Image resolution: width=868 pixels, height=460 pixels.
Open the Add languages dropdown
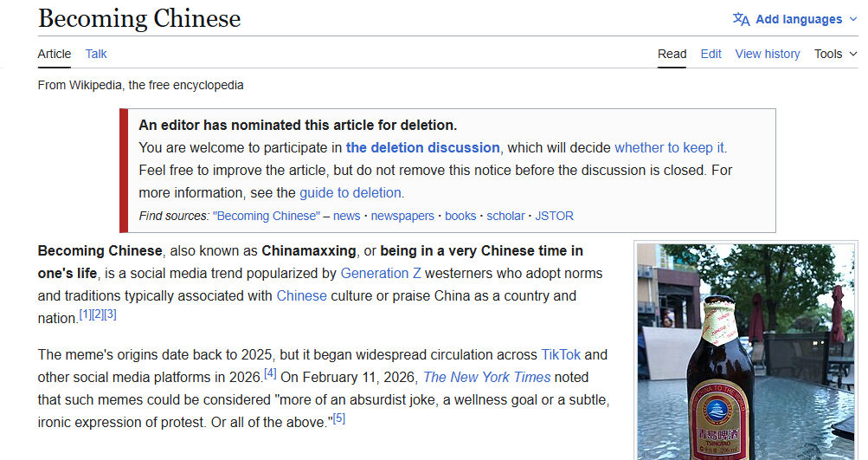point(795,19)
